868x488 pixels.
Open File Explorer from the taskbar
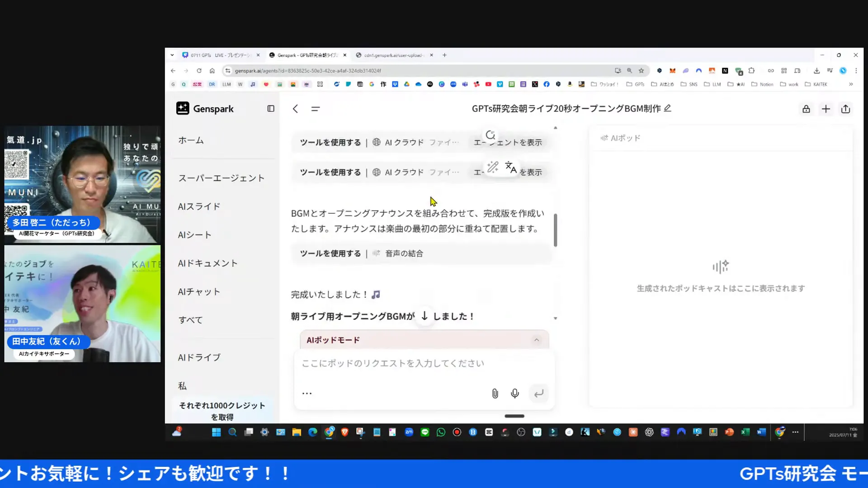(x=297, y=432)
